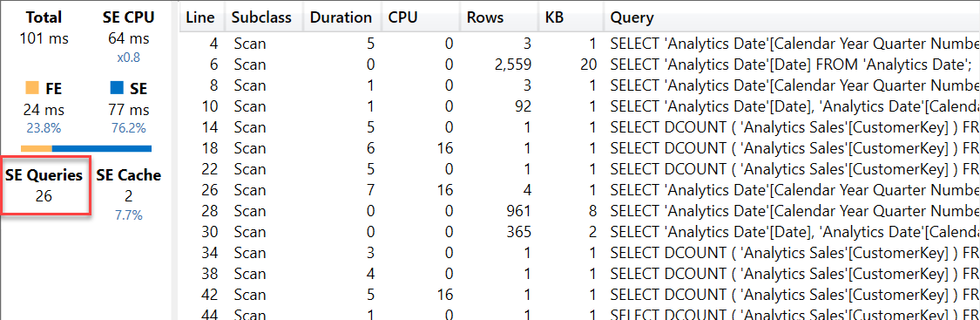Select the line 4 scan row

tap(579, 44)
